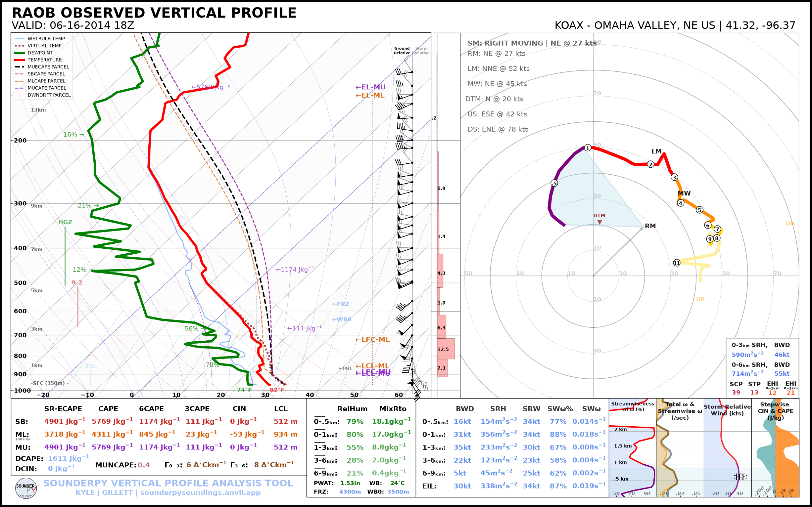Click the SounderPy circular logo

pyautogui.click(x=26, y=488)
